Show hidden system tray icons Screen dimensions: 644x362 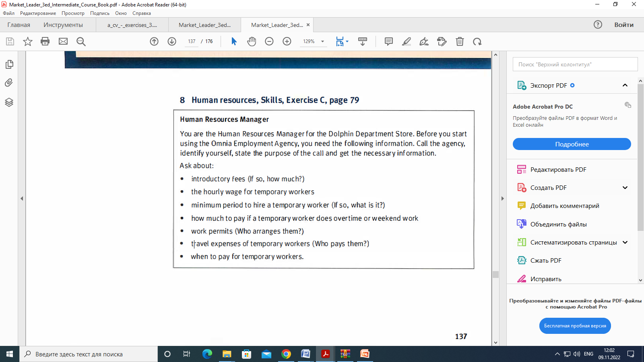tap(557, 354)
